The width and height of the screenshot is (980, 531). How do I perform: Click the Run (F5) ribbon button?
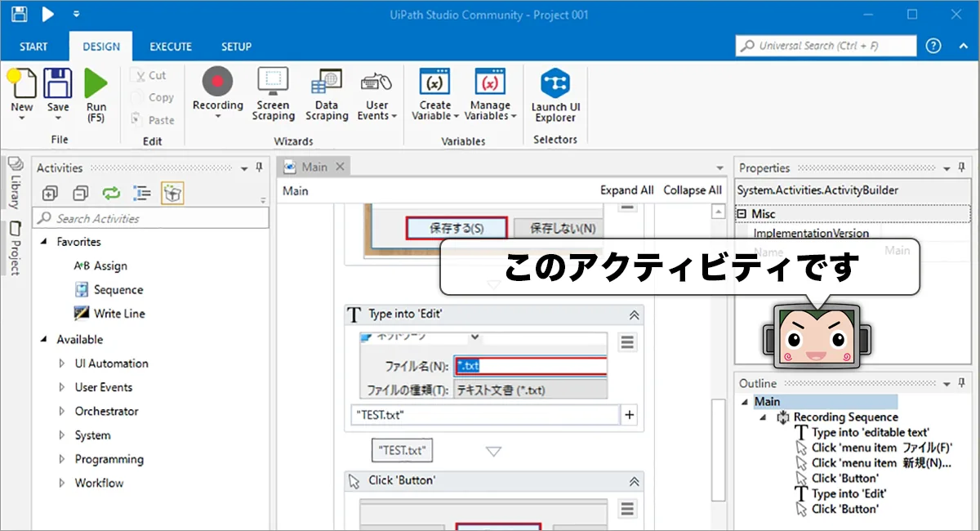96,96
